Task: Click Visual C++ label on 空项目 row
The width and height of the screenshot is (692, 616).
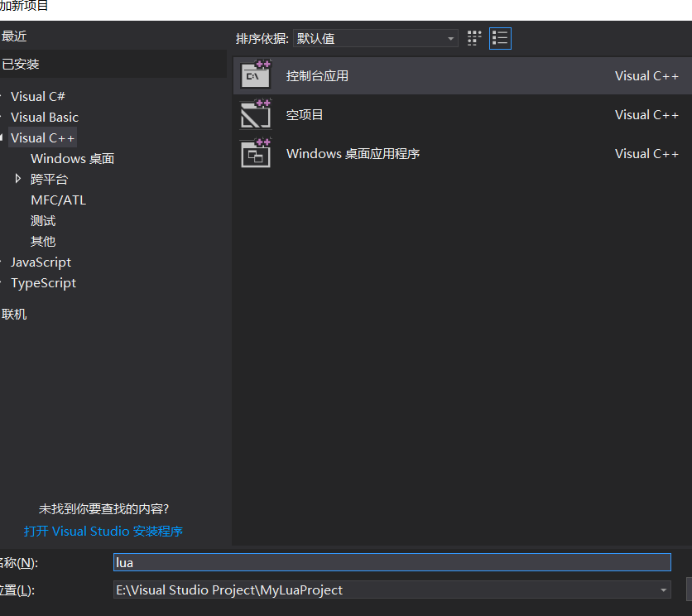Action: pos(646,115)
